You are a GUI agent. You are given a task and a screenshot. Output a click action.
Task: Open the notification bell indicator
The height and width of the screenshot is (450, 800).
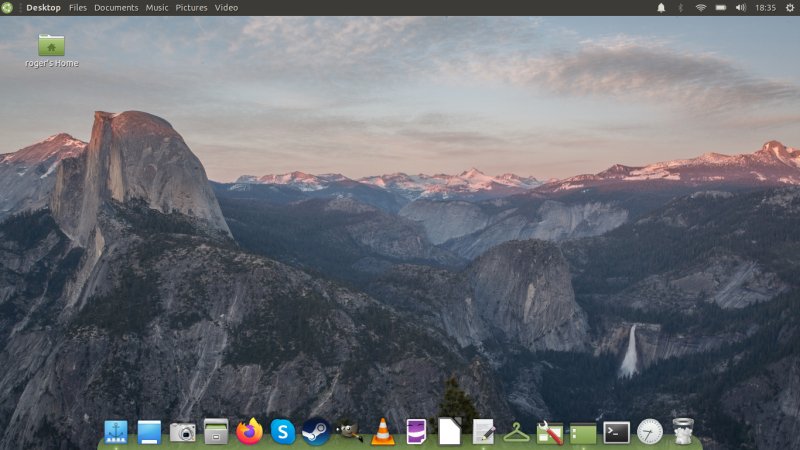pos(661,8)
